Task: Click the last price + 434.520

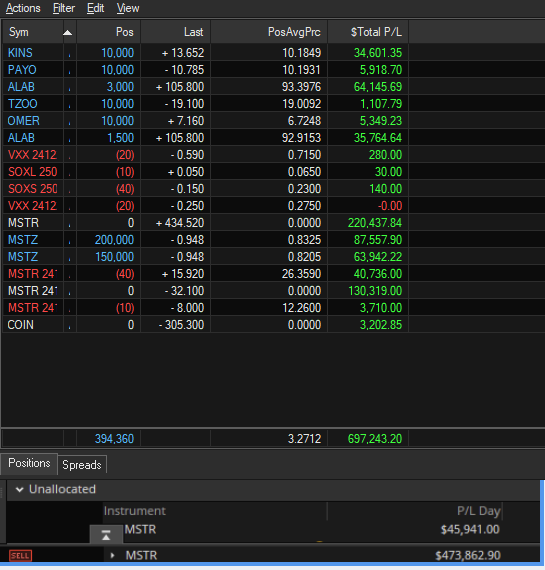Action: (x=180, y=223)
